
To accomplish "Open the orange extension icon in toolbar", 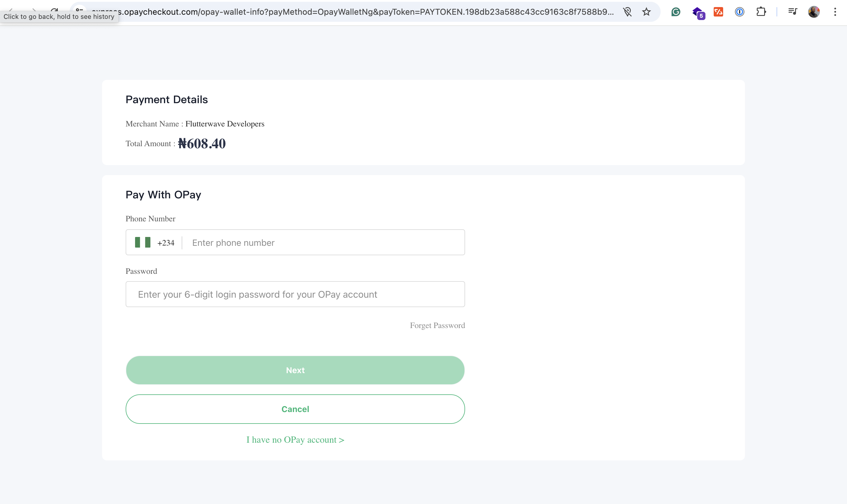I will pyautogui.click(x=718, y=12).
